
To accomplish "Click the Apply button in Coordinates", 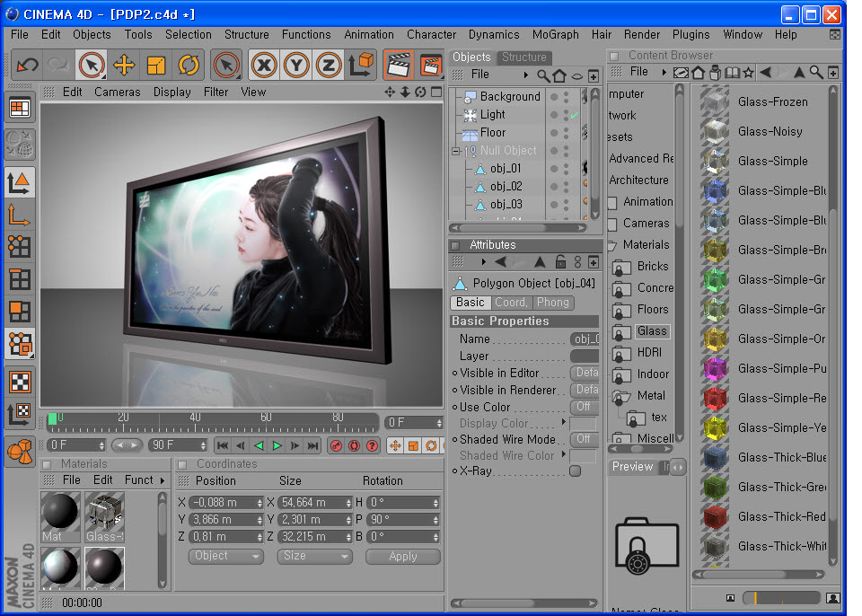I will [403, 557].
